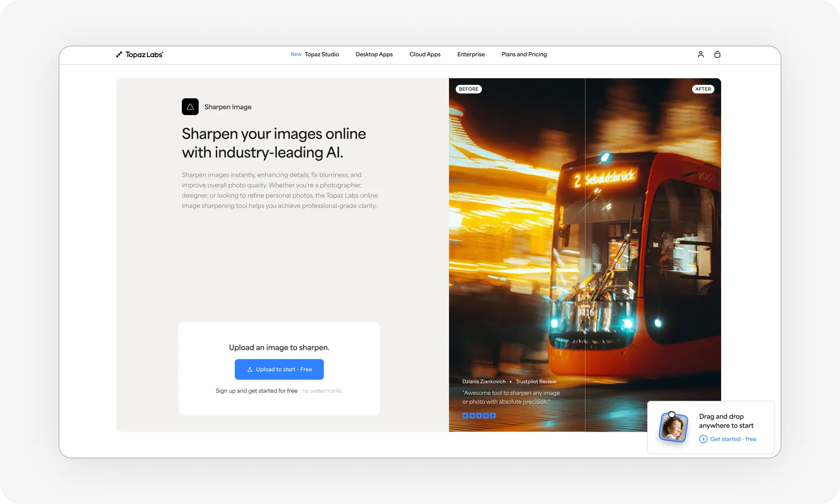The height and width of the screenshot is (504, 840).
Task: Open the Desktop Apps menu item
Action: tap(374, 54)
